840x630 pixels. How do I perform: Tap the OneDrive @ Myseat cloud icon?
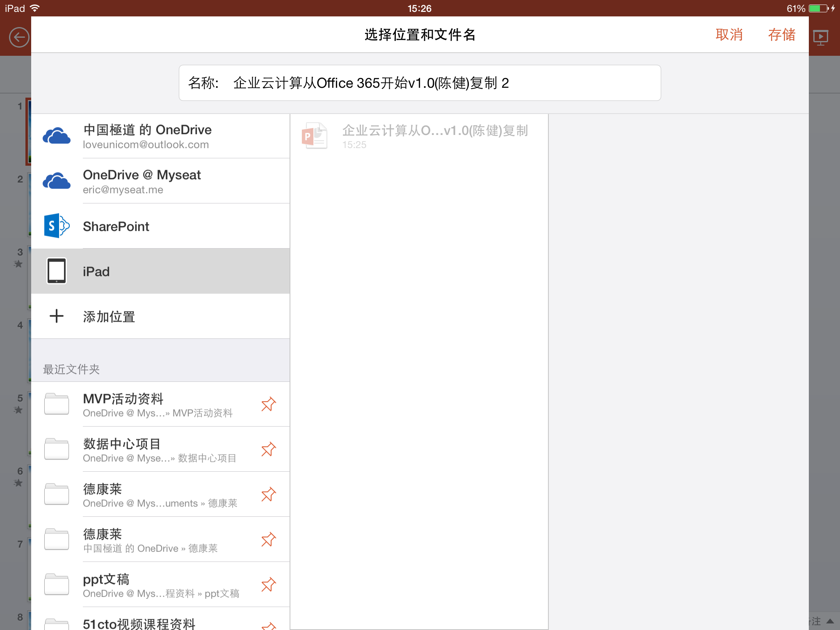(57, 181)
